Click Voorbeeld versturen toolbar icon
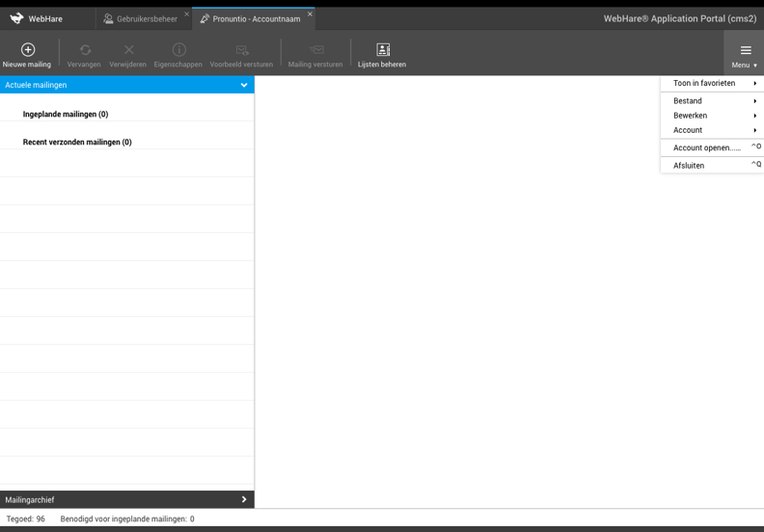This screenshot has height=532, width=764. (242, 50)
